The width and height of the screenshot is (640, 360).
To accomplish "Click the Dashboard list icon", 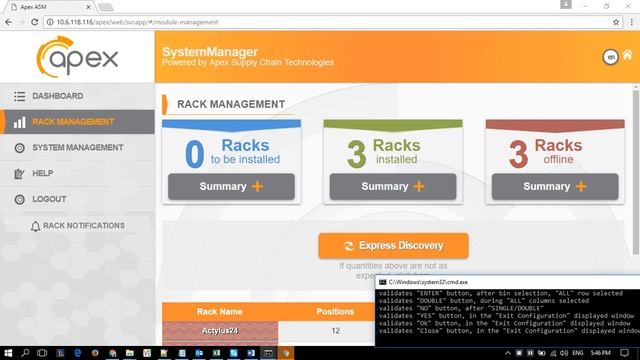I will click(19, 96).
